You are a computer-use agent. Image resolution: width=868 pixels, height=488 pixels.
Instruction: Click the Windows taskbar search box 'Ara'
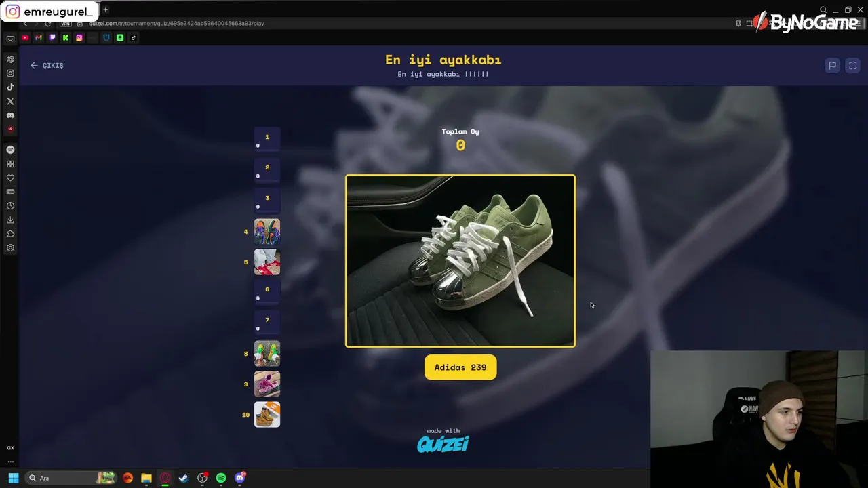click(71, 478)
